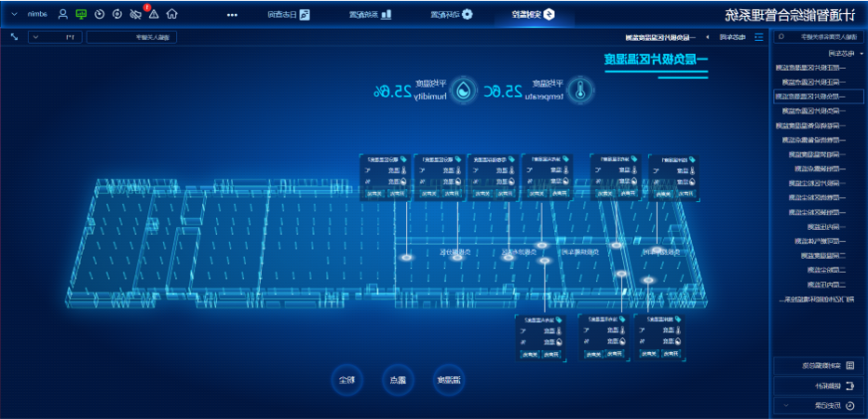The image size is (868, 419).
Task: Click the user profile icon beside admin
Action: [x=62, y=15]
